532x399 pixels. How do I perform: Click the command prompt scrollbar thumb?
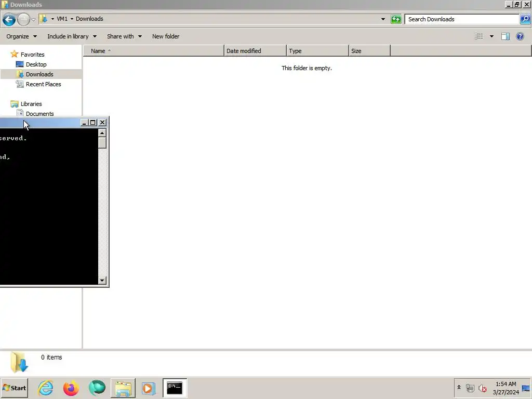(x=102, y=143)
